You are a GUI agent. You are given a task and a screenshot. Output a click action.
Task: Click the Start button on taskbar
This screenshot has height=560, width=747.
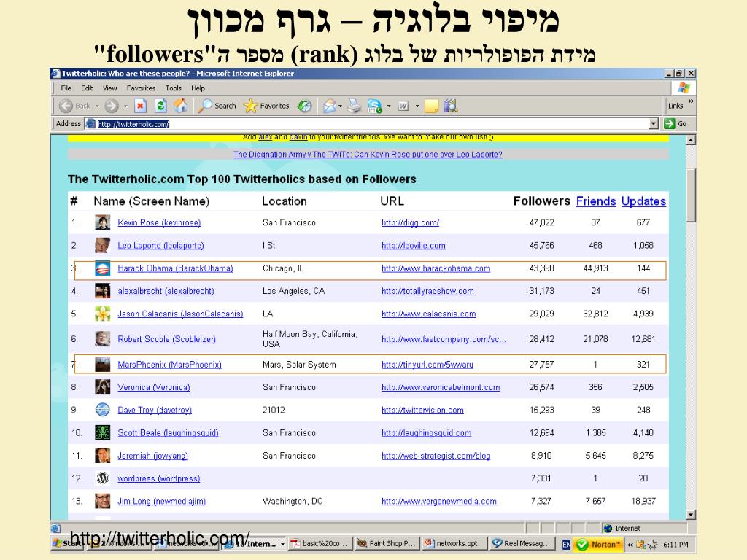point(66,544)
